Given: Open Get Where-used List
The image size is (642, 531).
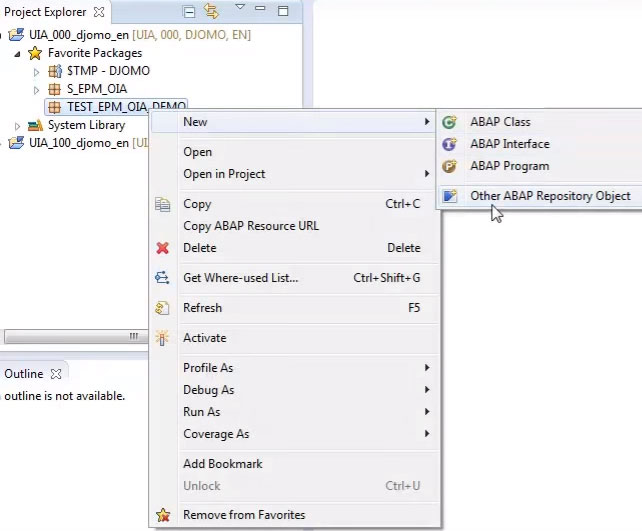Looking at the screenshot, I should click(x=240, y=278).
